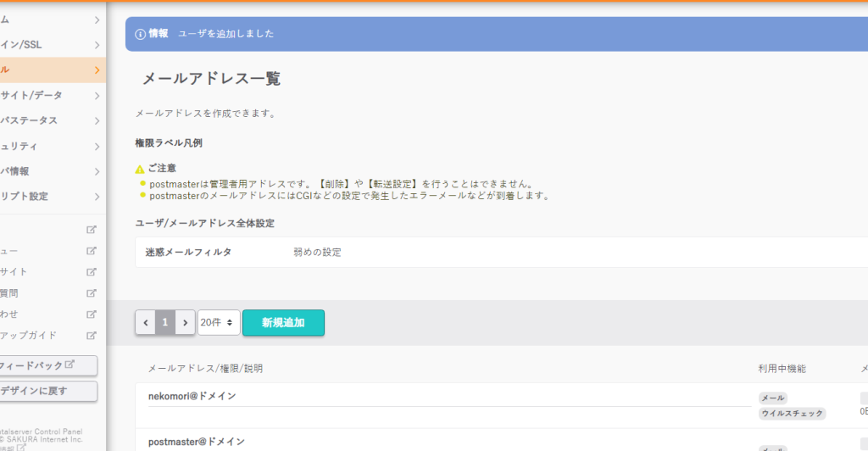Click the フィードバック button in the sidebar
The image size is (868, 451).
(48, 365)
